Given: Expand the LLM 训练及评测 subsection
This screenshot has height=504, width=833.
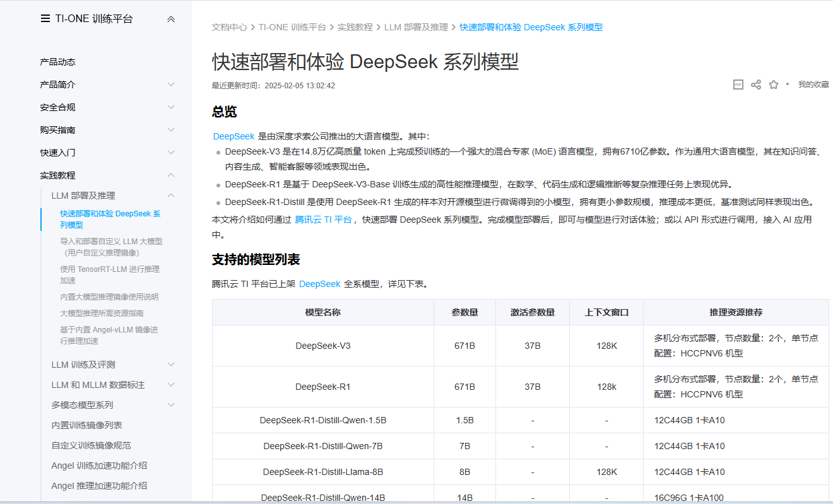Looking at the screenshot, I should coord(171,365).
